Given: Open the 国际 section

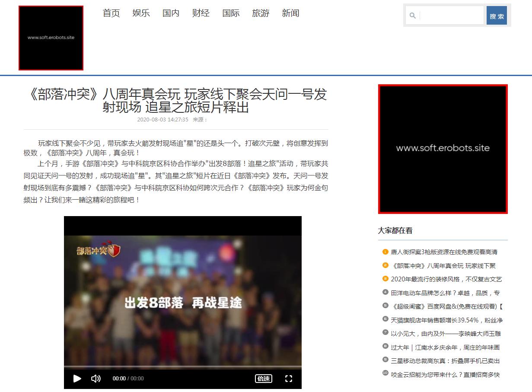Looking at the screenshot, I should point(231,13).
